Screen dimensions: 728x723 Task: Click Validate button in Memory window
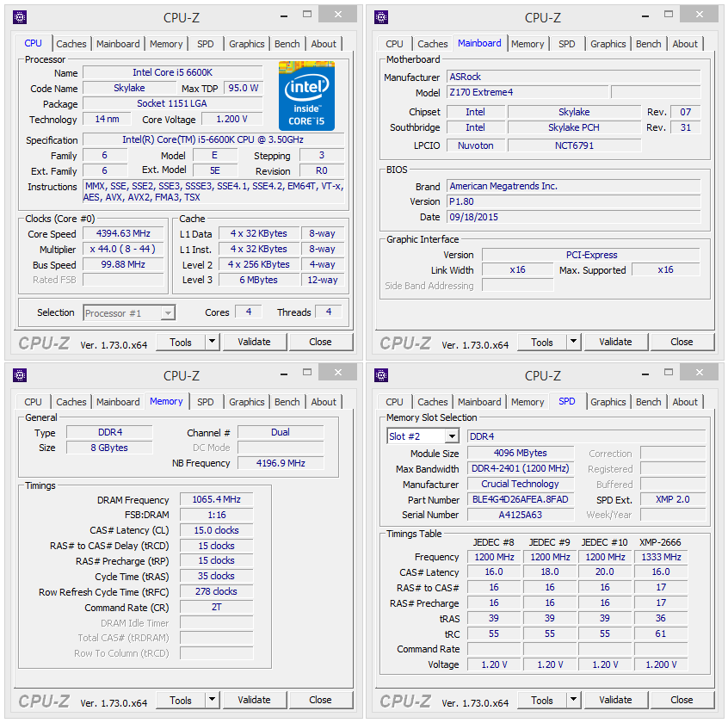(x=254, y=700)
